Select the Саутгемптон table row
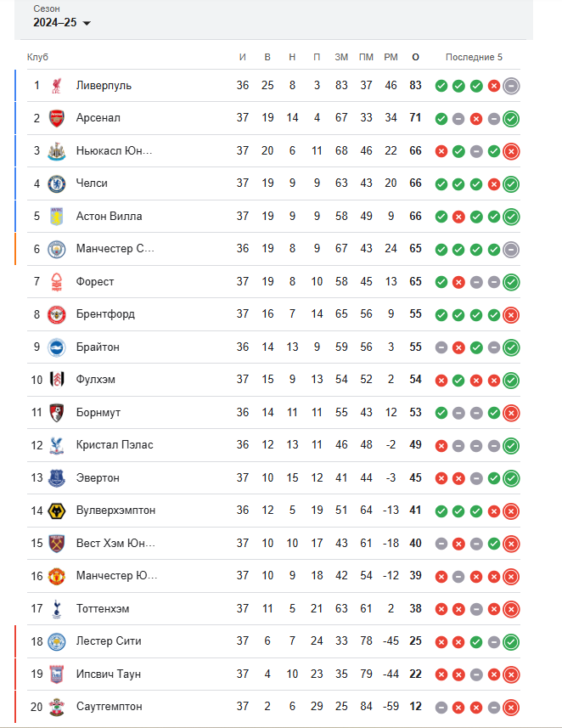Image resolution: width=562 pixels, height=728 pixels. (x=273, y=707)
